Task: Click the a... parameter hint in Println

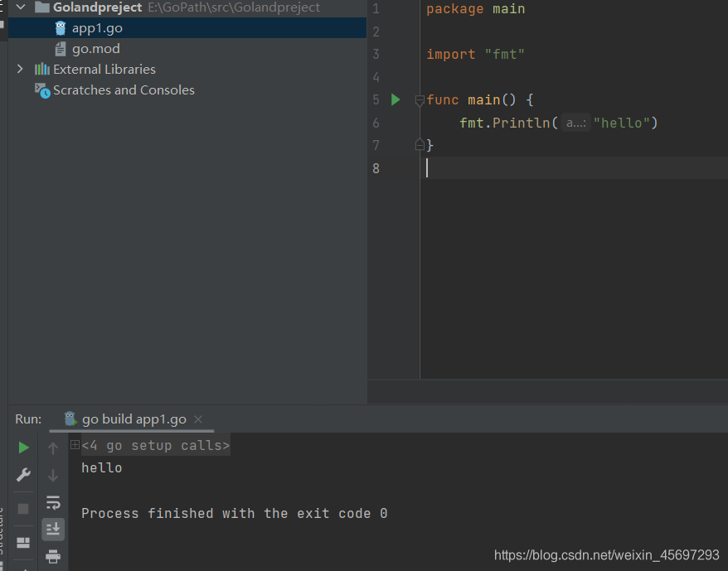Action: click(575, 123)
